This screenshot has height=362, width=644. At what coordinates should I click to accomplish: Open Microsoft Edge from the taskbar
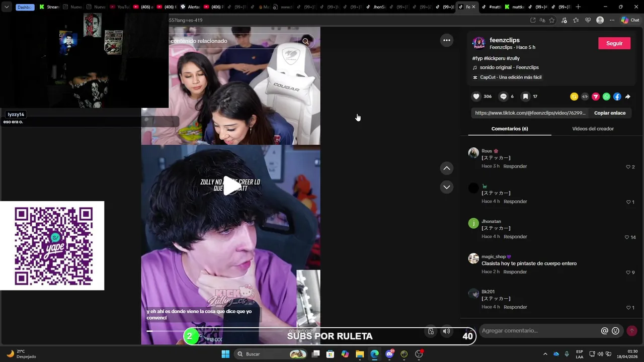point(374,354)
